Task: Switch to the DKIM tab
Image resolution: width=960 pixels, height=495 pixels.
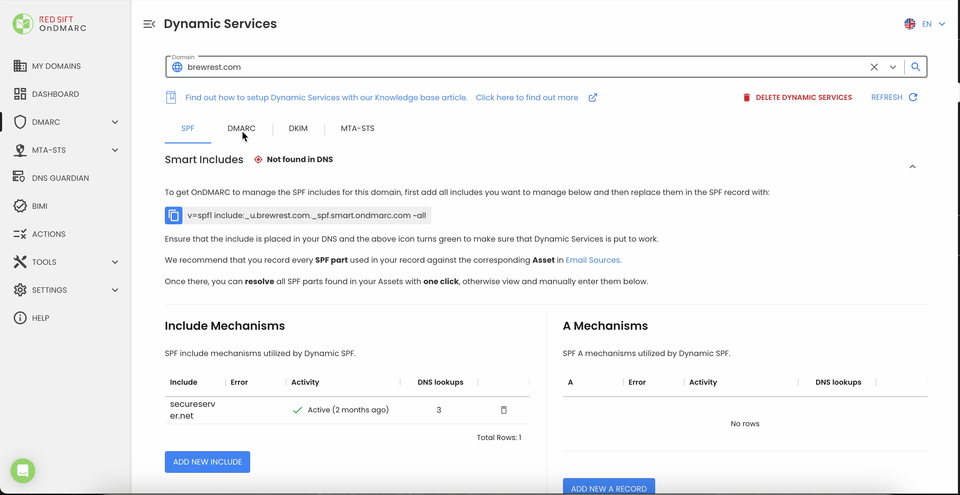Action: coord(298,129)
